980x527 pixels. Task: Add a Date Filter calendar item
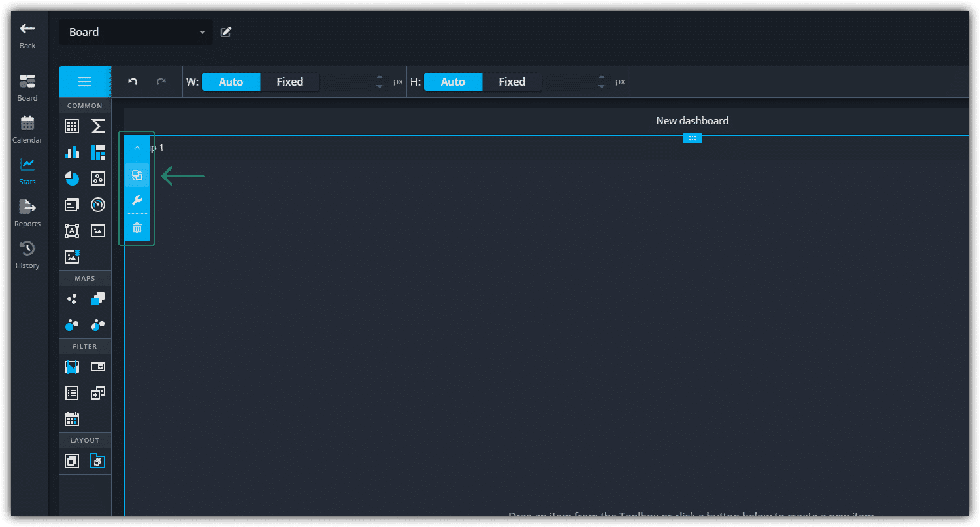tap(72, 419)
